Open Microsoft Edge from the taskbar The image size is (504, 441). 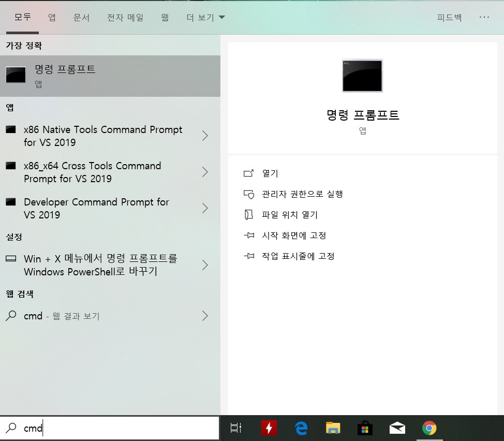coord(301,428)
